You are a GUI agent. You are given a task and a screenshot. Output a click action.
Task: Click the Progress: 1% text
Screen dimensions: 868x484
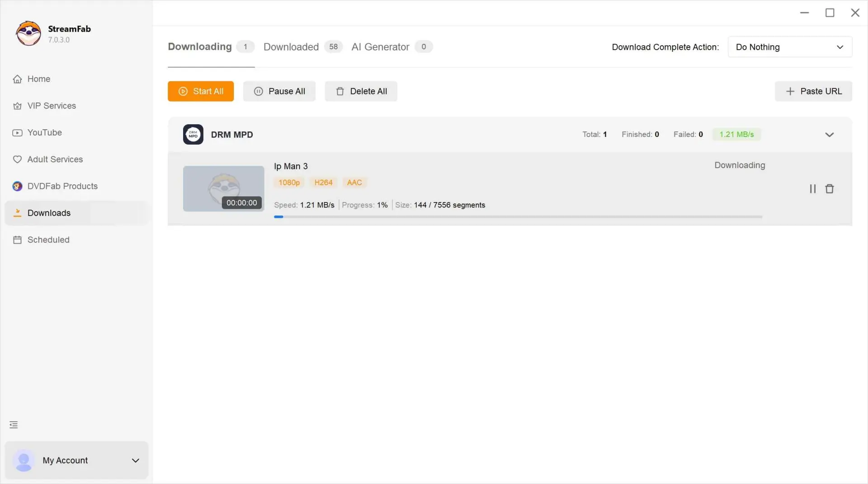(x=365, y=205)
